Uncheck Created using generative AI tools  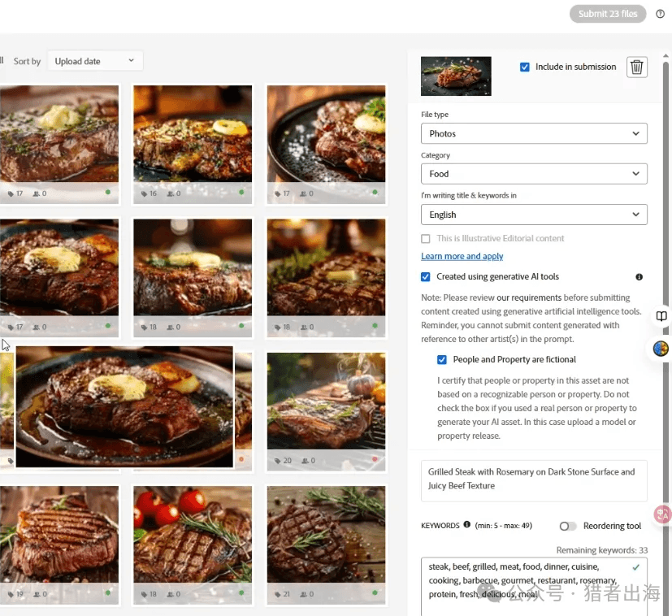tap(426, 277)
